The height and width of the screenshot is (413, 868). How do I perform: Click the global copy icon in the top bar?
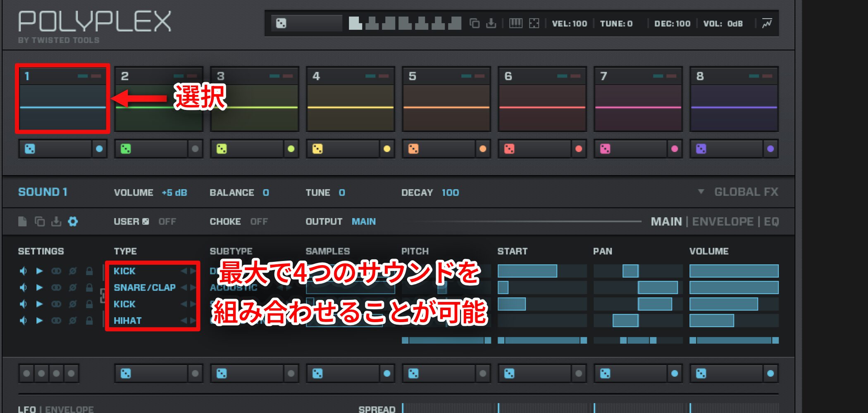[x=475, y=23]
